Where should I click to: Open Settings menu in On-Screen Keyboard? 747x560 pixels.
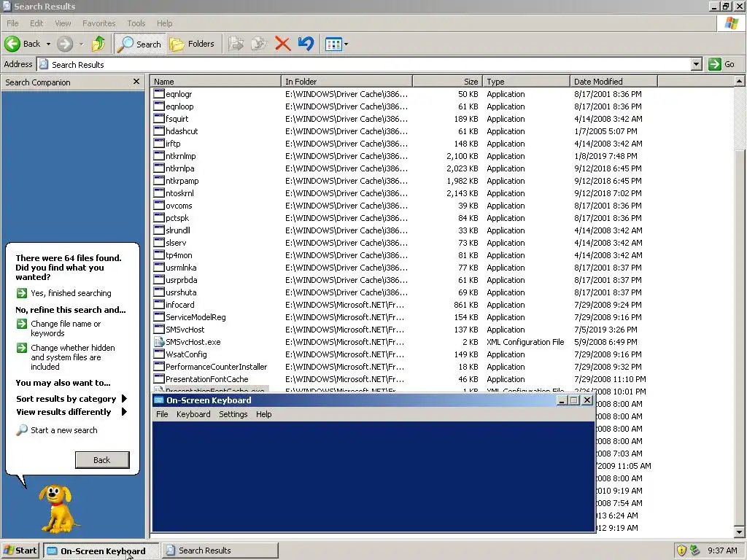pos(233,414)
